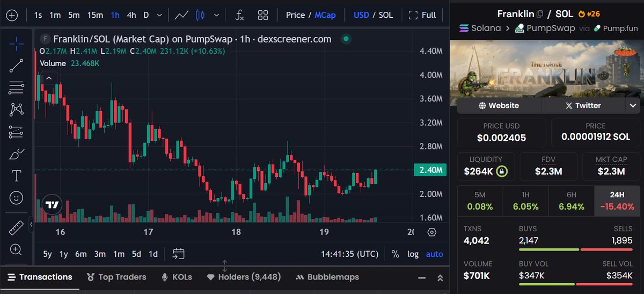Select the ruler measure tool

16,228
